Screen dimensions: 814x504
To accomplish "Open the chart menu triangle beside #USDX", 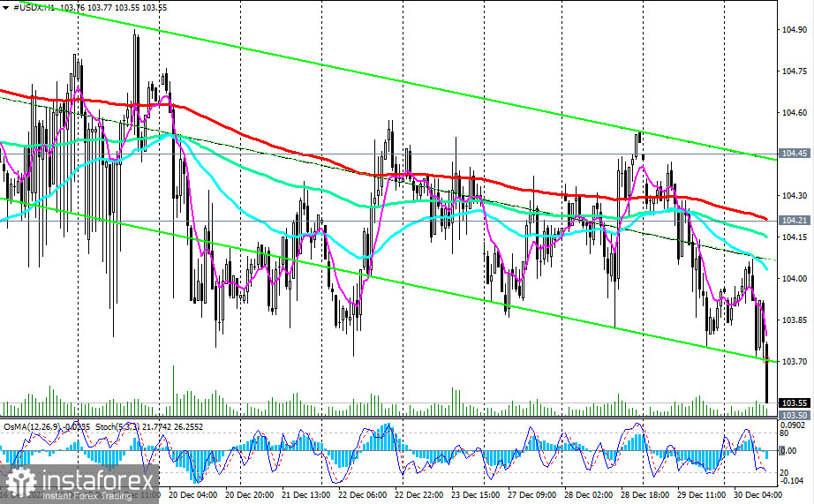I will [5, 8].
